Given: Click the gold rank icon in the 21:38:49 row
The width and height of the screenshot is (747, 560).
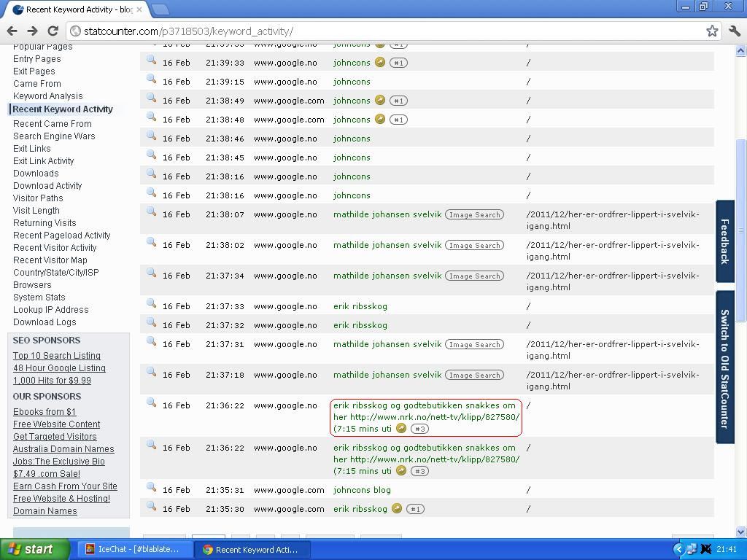Looking at the screenshot, I should [x=379, y=100].
